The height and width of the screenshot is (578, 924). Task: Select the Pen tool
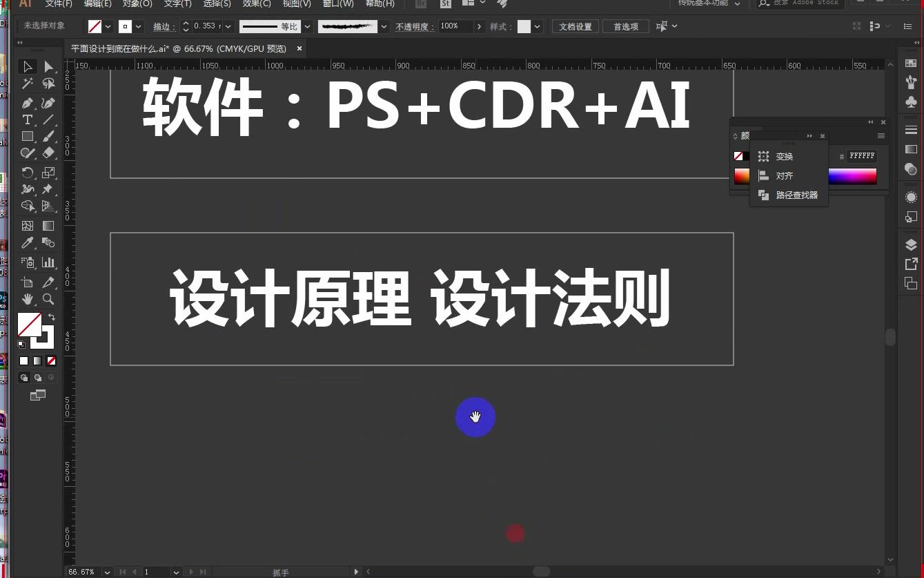tap(28, 103)
